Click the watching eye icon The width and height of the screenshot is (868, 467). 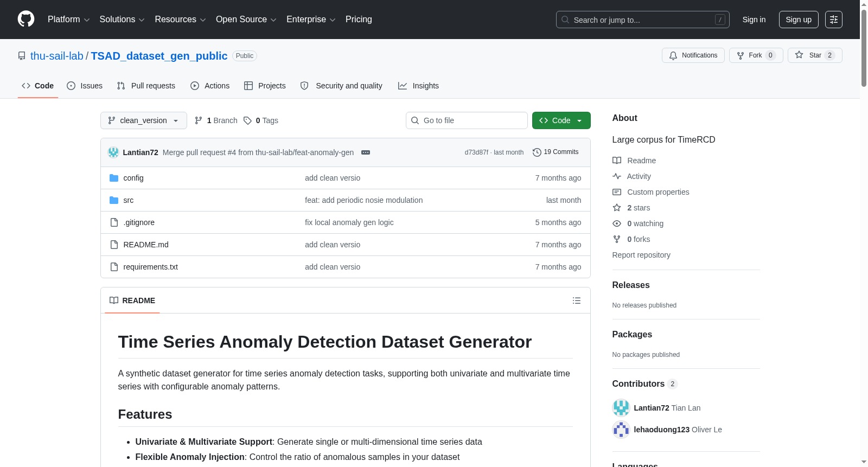point(617,223)
